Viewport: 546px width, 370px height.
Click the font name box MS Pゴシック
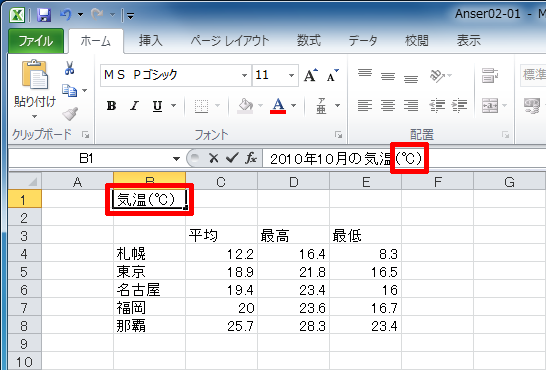pyautogui.click(x=170, y=75)
